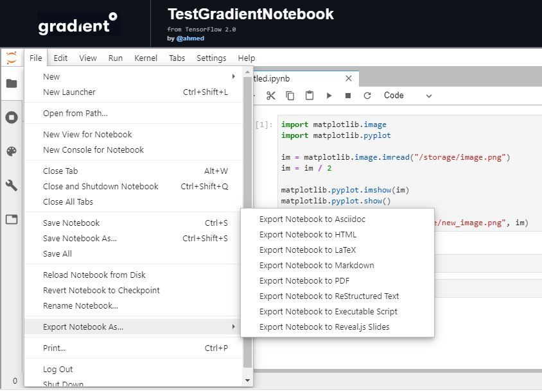Select Save Notebook As
Image resolution: width=542 pixels, height=392 pixels.
point(134,238)
